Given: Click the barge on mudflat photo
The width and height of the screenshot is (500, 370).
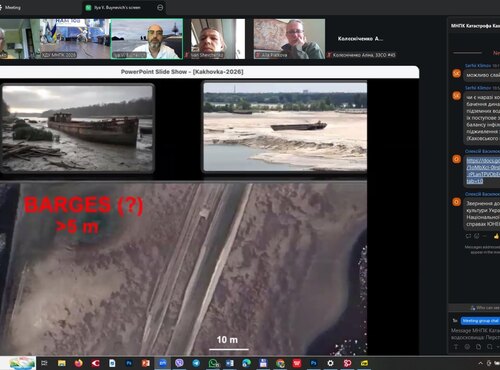Looking at the screenshot, I should coord(77,128).
